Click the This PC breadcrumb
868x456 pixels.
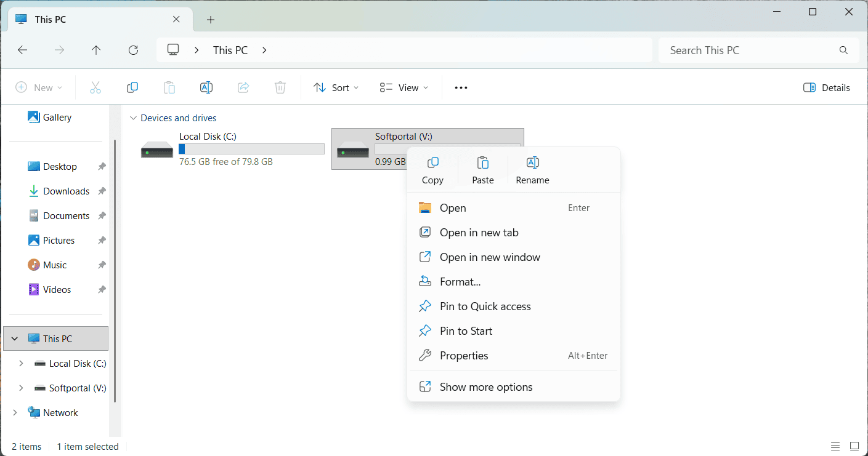point(230,50)
